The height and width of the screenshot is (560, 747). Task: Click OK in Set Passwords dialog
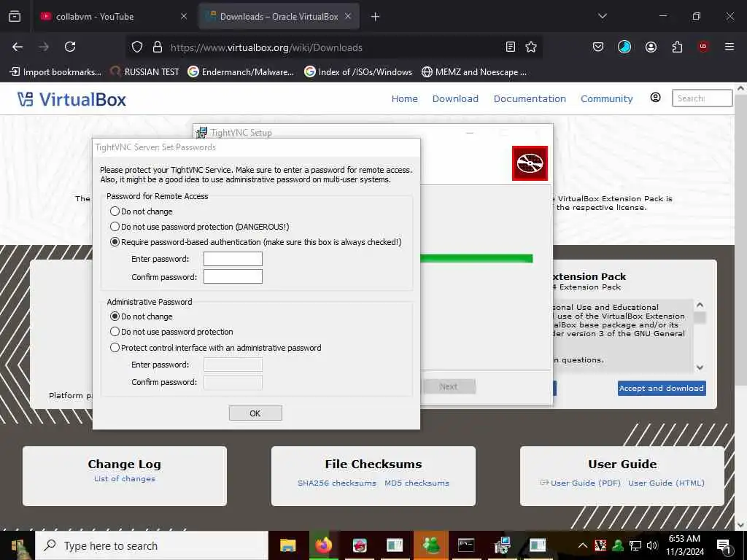[255, 413]
